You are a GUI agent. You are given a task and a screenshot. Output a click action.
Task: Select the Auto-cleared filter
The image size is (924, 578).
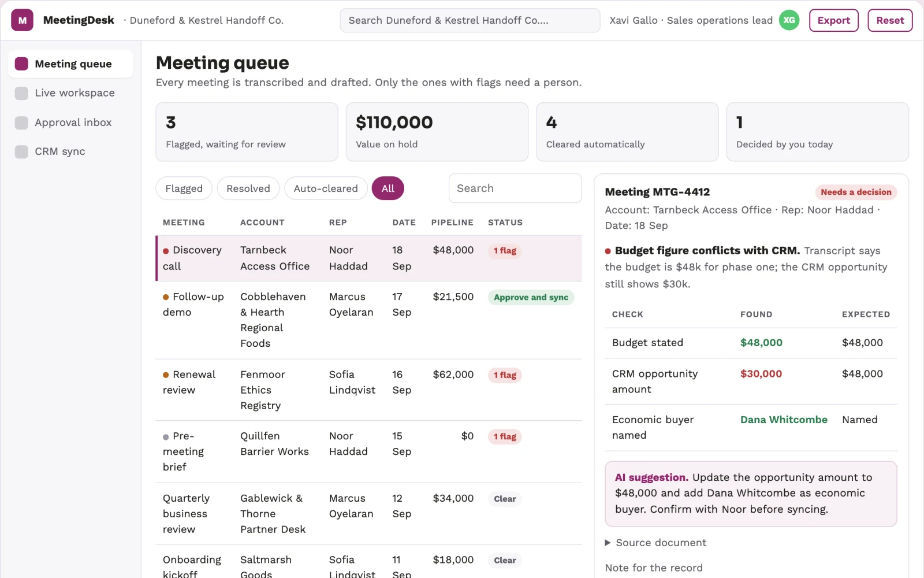coord(326,188)
